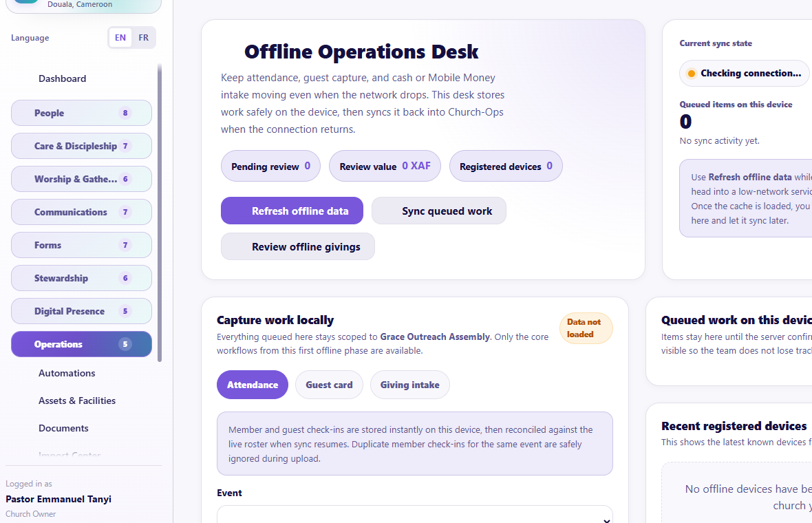Viewport: 812px width, 523px height.
Task: Click the Queued work on this device heading
Action: click(736, 320)
